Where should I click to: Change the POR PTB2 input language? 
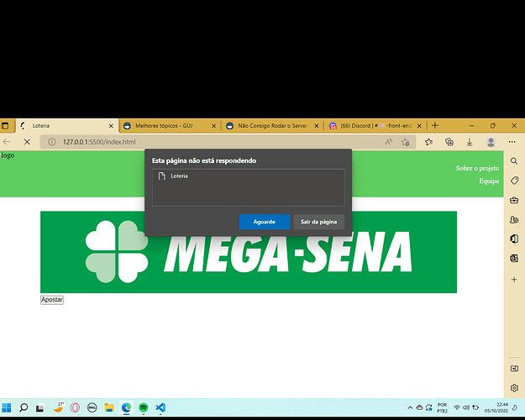pyautogui.click(x=442, y=407)
